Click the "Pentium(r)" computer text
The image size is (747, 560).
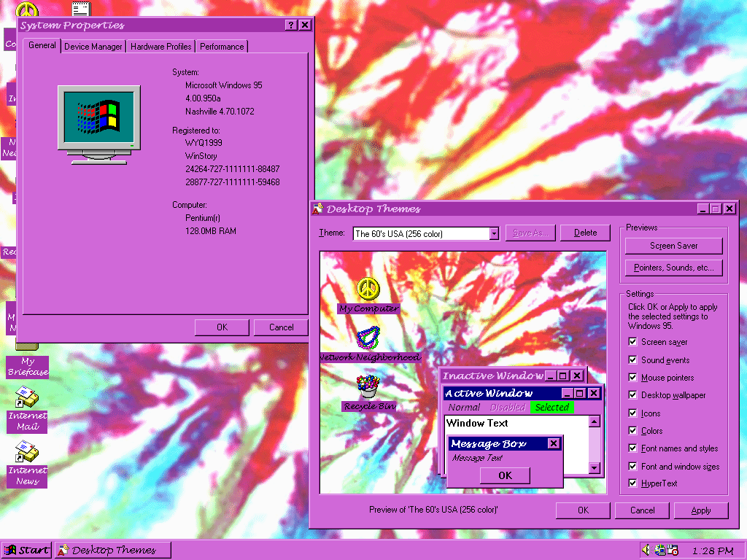(203, 218)
